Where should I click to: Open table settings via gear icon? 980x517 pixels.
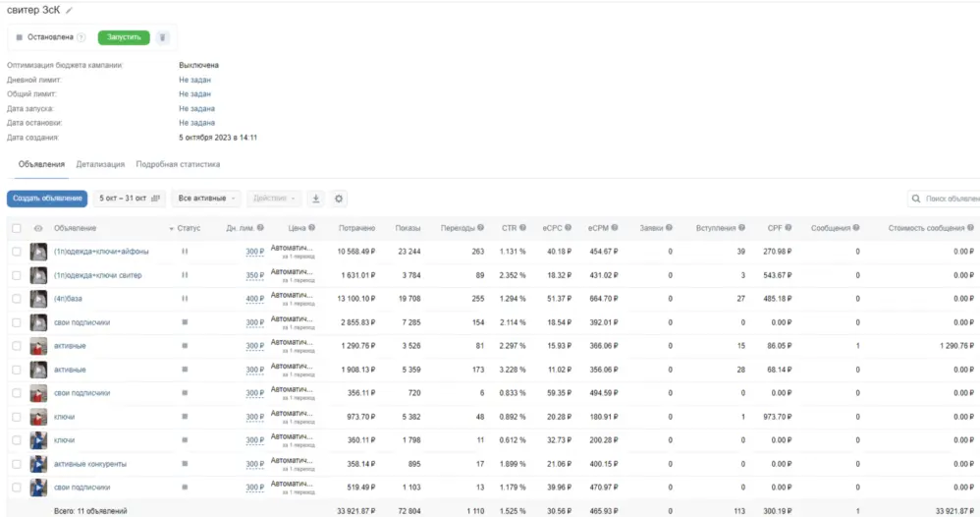coord(340,199)
